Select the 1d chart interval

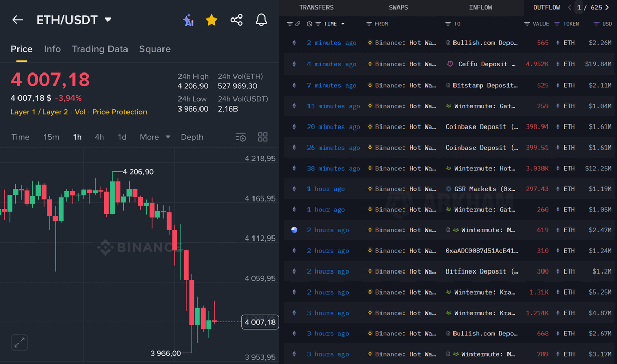click(x=122, y=137)
